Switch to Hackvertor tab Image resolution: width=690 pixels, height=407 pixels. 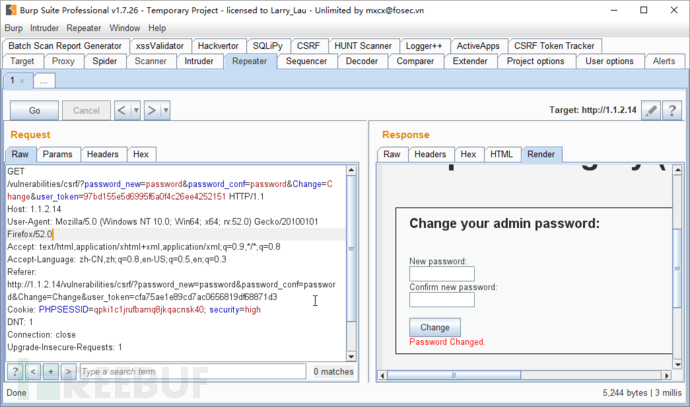click(x=218, y=46)
